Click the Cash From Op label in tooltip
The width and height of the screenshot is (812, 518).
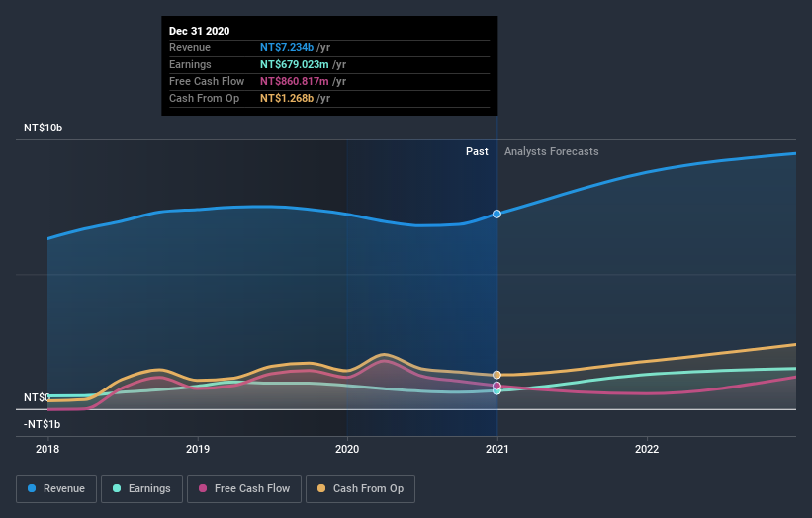pos(204,98)
